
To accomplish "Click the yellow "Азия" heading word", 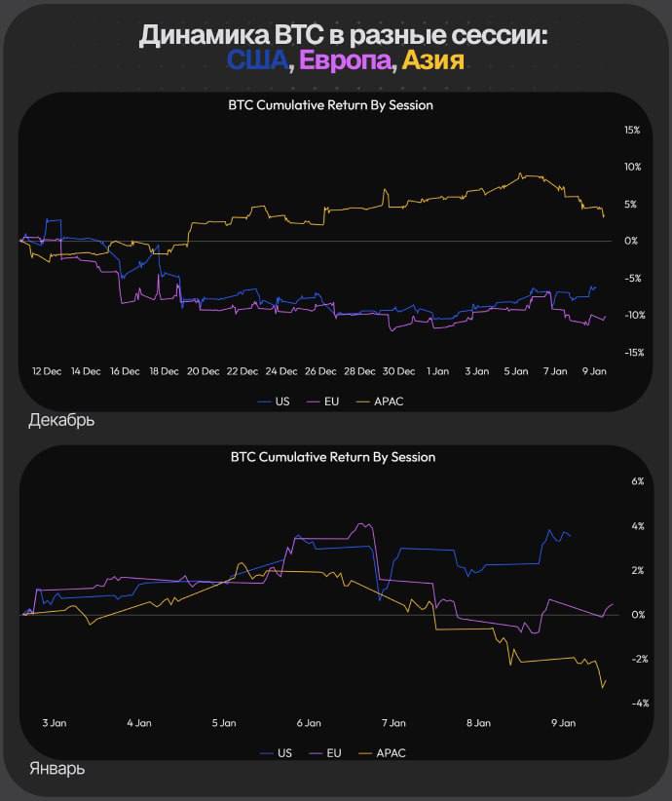I will 432,60.
